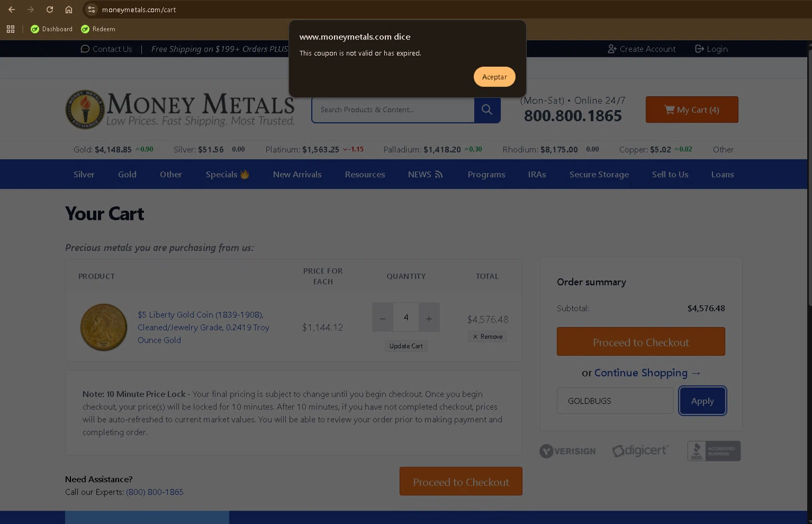Click the page vertical scrollbar
Image resolution: width=812 pixels, height=524 pixels.
point(810,179)
